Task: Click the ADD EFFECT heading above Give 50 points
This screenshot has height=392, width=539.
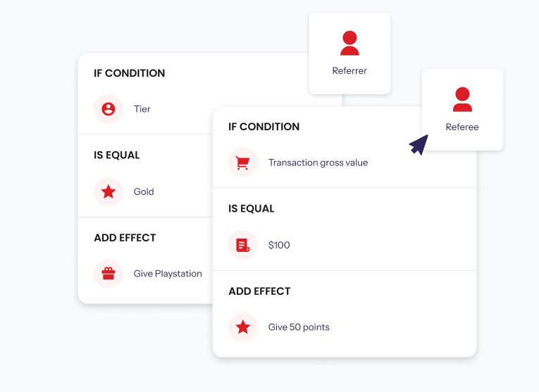Action: click(x=259, y=291)
